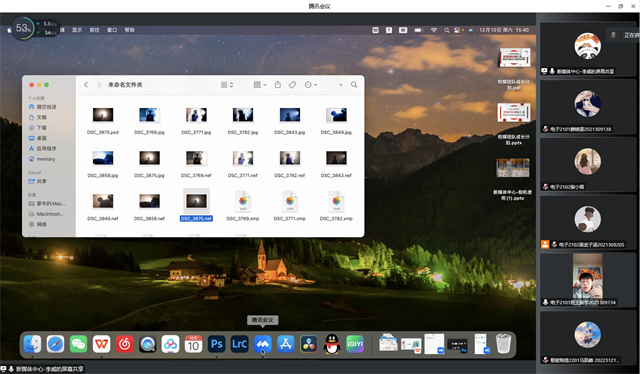This screenshot has width=640, height=374.
Task: Launch DaVinci Resolve from the Dock
Action: 309,344
